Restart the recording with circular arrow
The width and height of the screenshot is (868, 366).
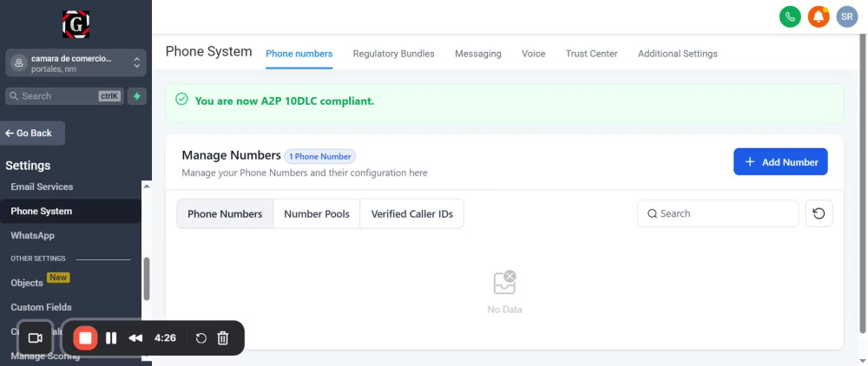click(201, 337)
